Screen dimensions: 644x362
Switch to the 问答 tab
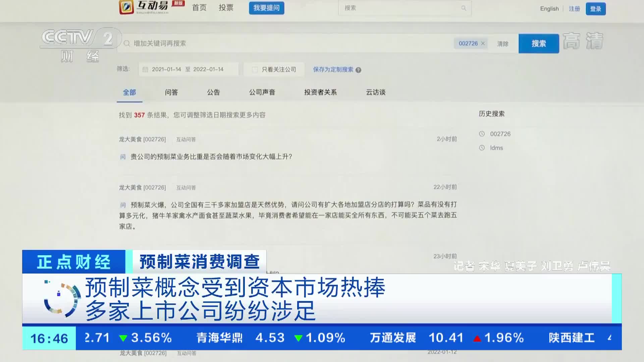tap(171, 92)
